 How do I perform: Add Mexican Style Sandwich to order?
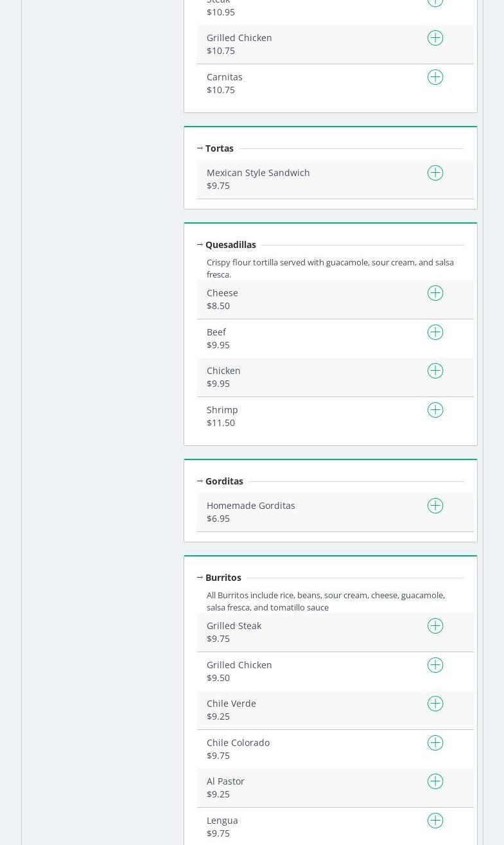tap(435, 173)
